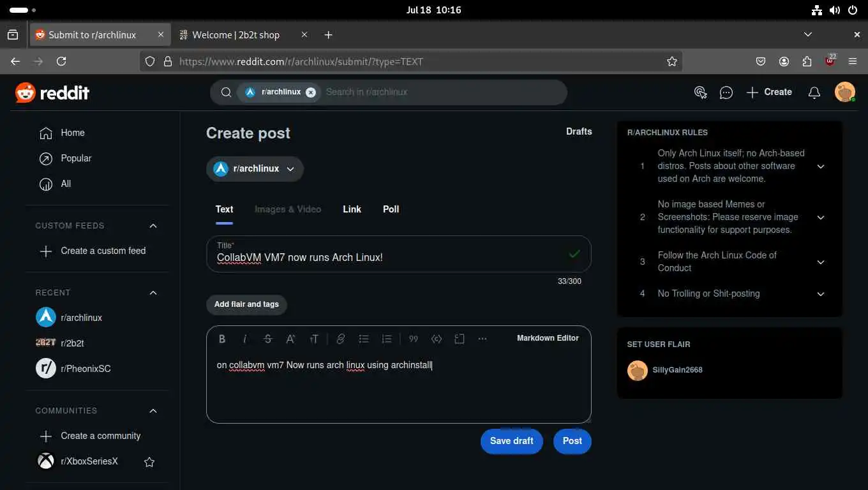The height and width of the screenshot is (490, 868).
Task: Bookmark this page with star icon
Action: point(672,61)
